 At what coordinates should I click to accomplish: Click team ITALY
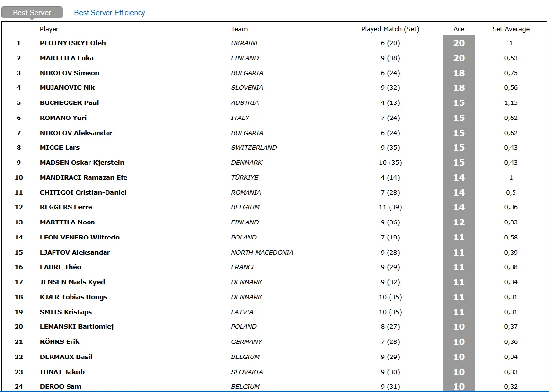240,118
